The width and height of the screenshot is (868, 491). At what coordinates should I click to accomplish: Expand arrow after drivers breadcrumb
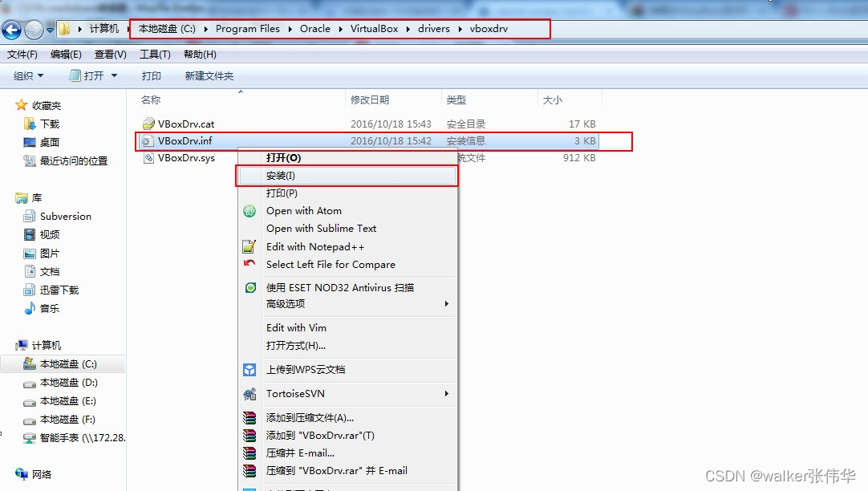pos(460,29)
